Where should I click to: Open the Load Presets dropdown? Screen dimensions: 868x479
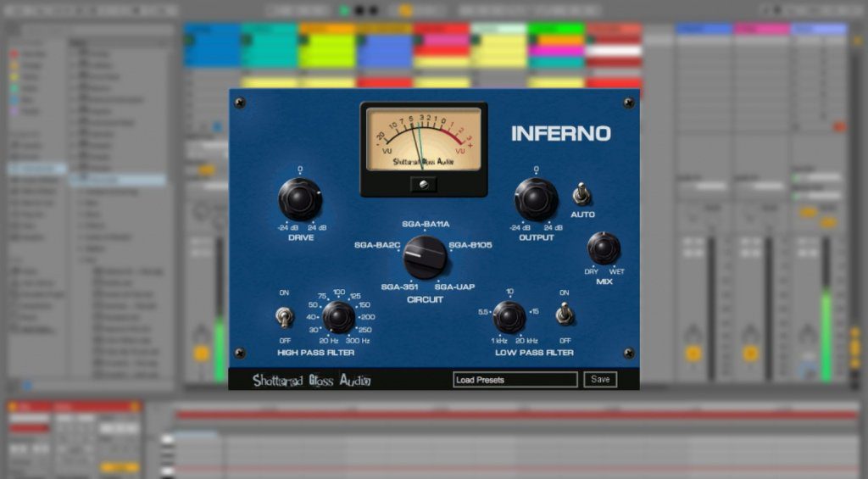(515, 380)
